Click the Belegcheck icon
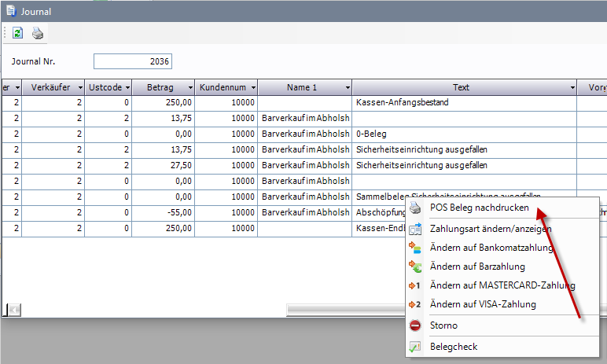Image resolution: width=607 pixels, height=364 pixels. pos(415,347)
